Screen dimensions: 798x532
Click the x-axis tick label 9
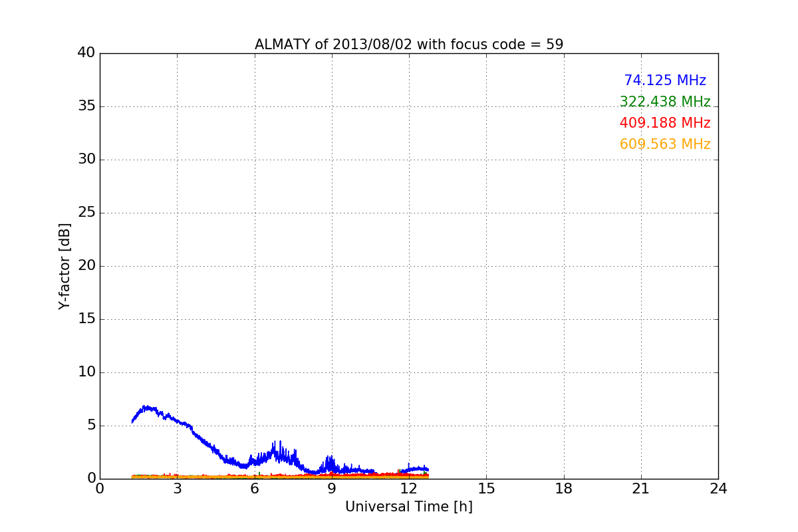click(x=332, y=489)
